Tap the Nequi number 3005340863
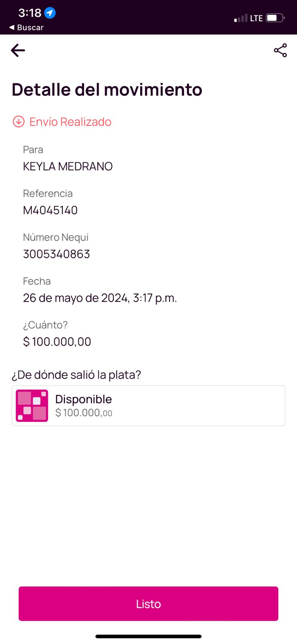297x644 pixels. (56, 254)
